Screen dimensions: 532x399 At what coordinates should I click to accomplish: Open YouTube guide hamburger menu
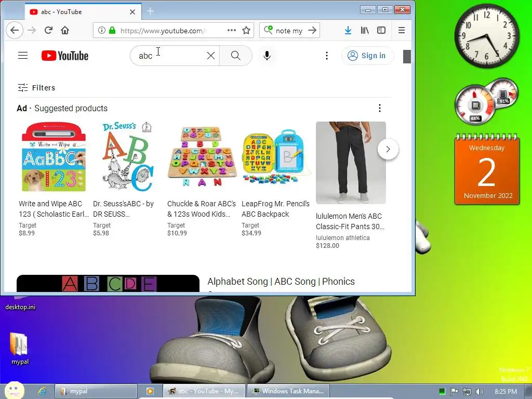coord(23,55)
